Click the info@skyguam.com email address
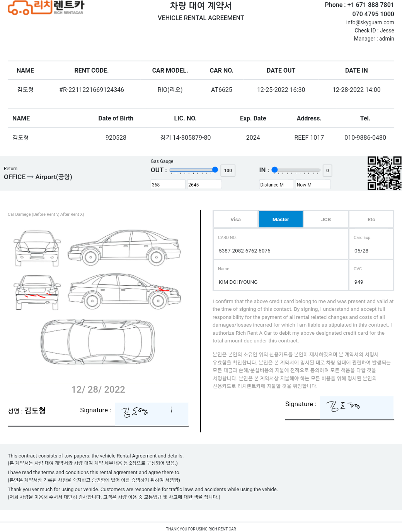402x532 pixels. 370,22
